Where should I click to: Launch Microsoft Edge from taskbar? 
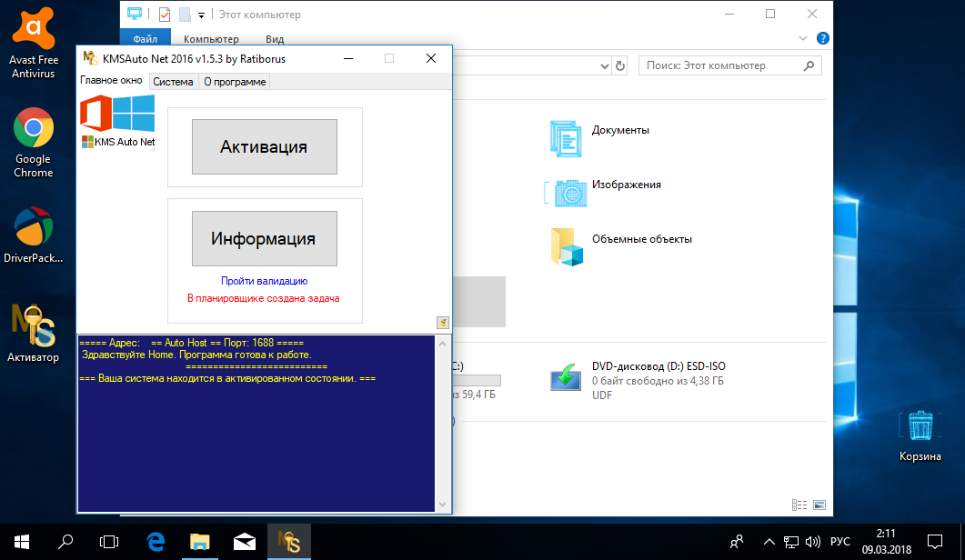156,542
